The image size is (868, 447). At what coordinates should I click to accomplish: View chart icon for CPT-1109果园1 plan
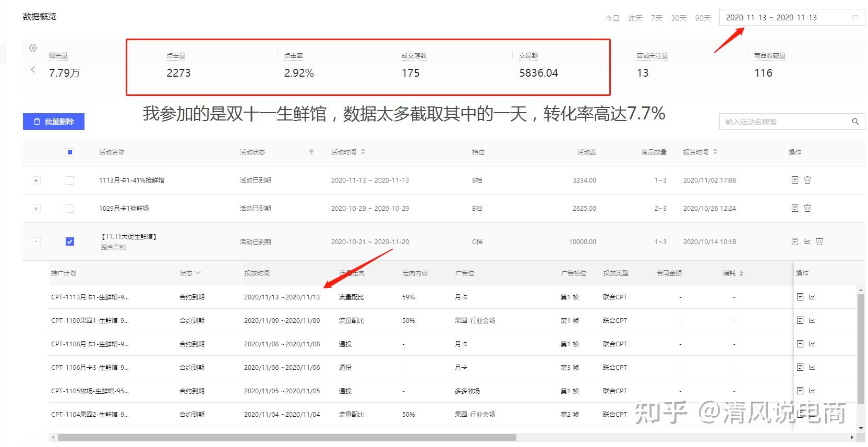[812, 320]
